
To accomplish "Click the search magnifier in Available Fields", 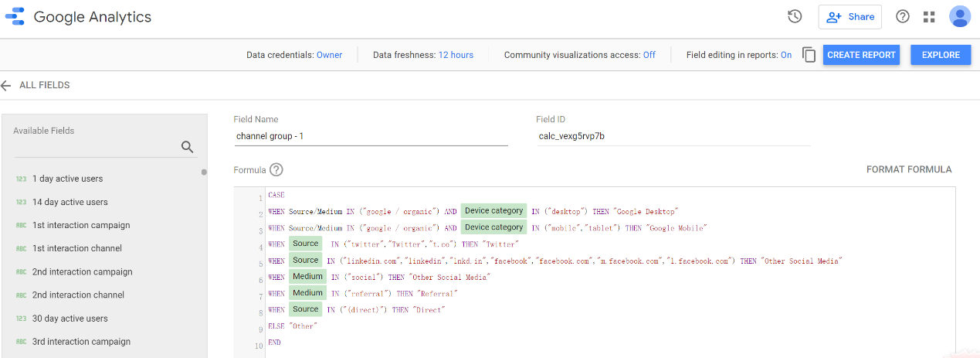I will [x=187, y=147].
